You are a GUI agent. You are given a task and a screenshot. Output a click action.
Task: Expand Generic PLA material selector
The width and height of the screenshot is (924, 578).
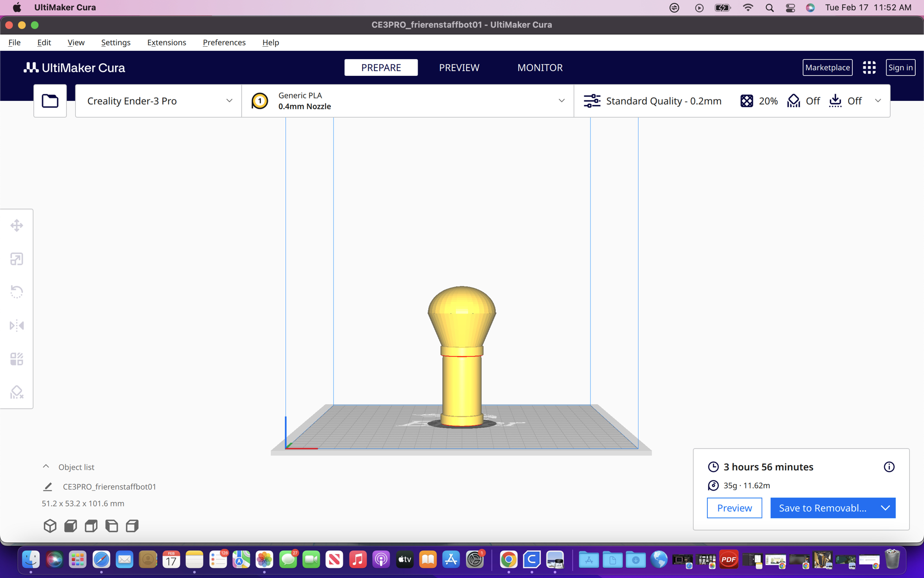click(x=407, y=101)
